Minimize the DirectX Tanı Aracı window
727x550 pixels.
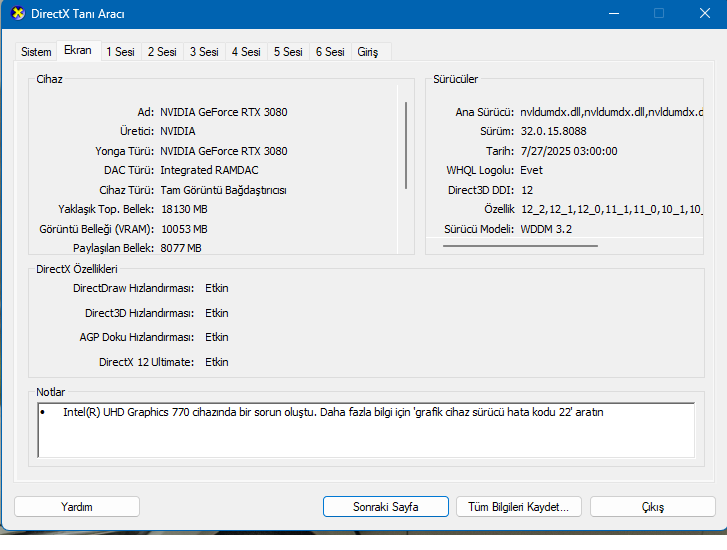[x=614, y=13]
